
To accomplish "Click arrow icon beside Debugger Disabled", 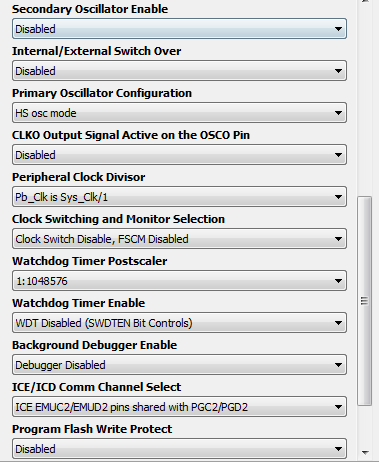I will pyautogui.click(x=338, y=365).
